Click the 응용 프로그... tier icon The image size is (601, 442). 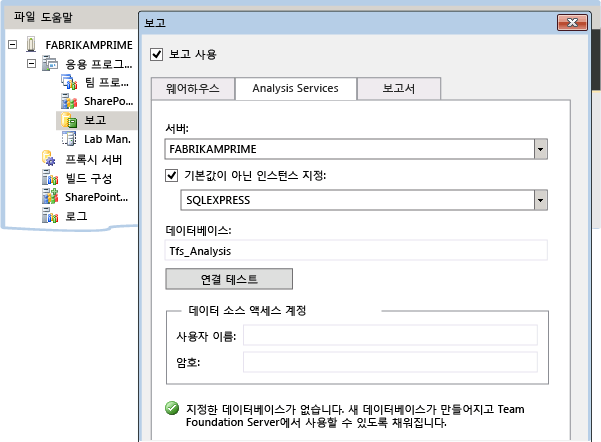[50, 63]
